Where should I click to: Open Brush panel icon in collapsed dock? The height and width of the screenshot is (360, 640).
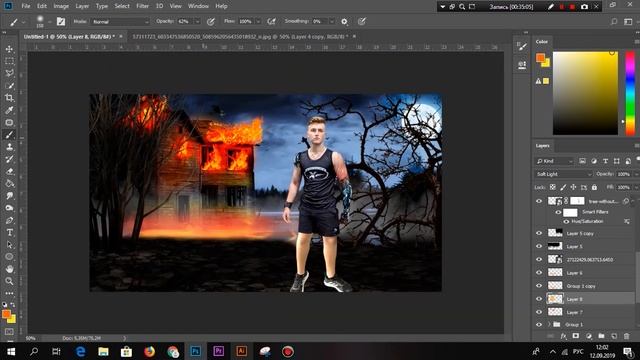coord(522,47)
